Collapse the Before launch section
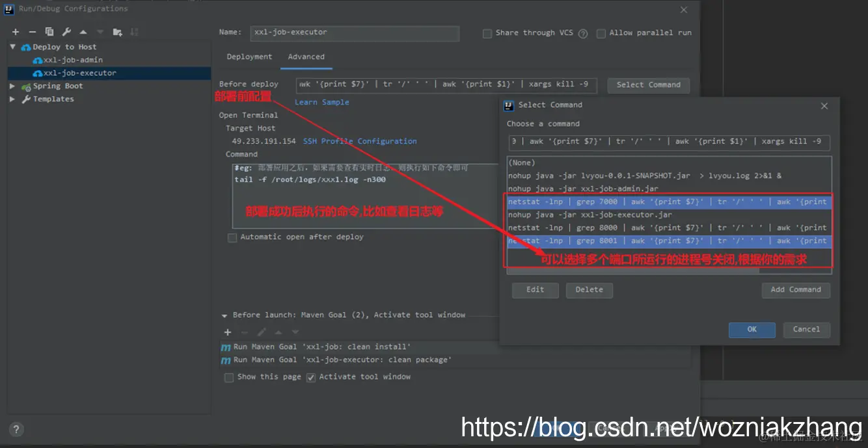Image resolution: width=868 pixels, height=448 pixels. tap(224, 315)
